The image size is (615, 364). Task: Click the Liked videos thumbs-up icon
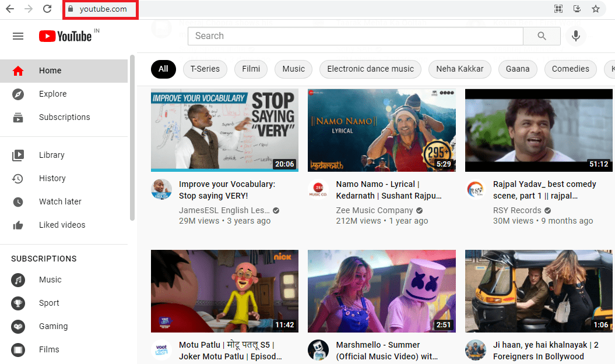(18, 225)
